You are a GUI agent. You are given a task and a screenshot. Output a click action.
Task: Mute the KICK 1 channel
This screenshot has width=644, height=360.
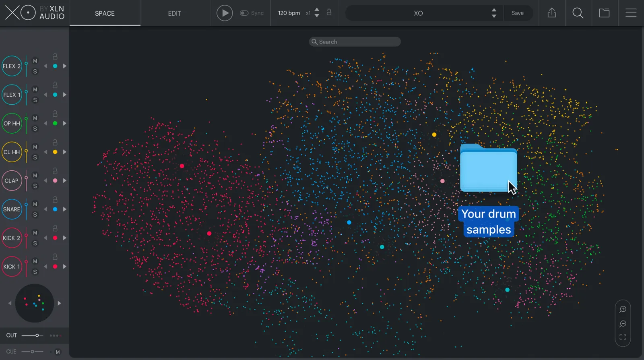pos(35,261)
